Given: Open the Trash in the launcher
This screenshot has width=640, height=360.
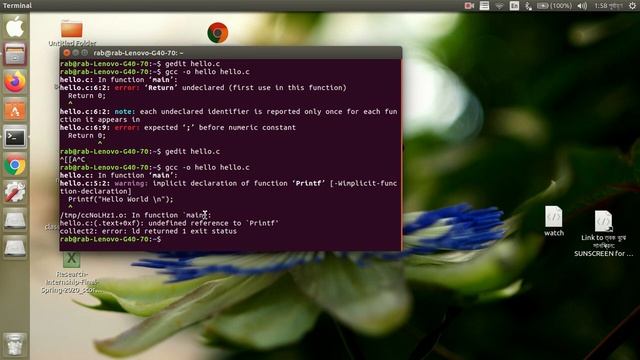Looking at the screenshot, I should coord(15,344).
